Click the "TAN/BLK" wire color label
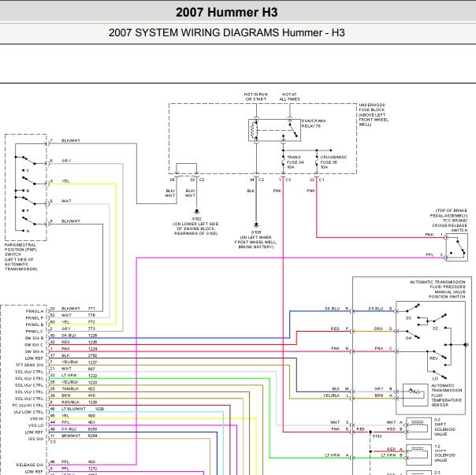This screenshot has width=476, height=475. point(70,389)
